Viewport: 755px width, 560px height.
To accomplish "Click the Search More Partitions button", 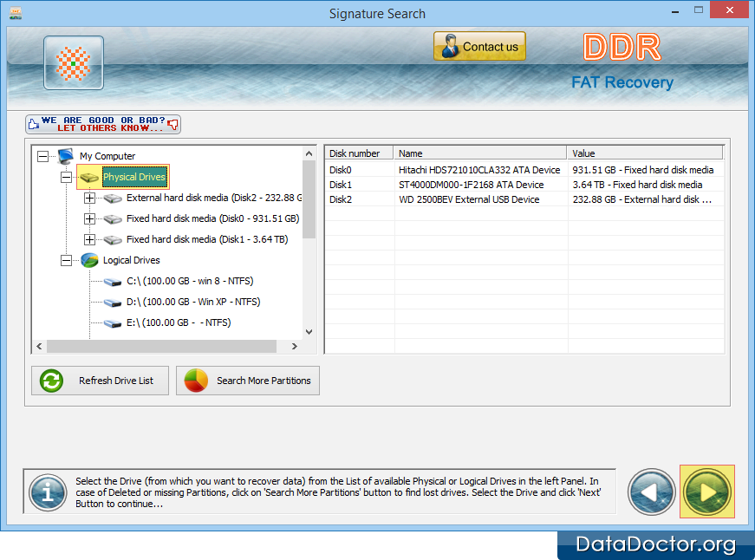I will [x=248, y=381].
